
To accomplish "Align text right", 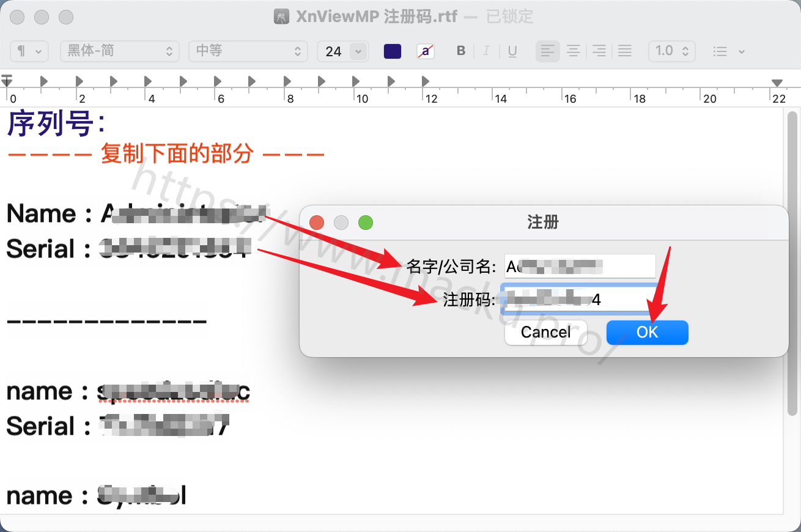I will 599,51.
